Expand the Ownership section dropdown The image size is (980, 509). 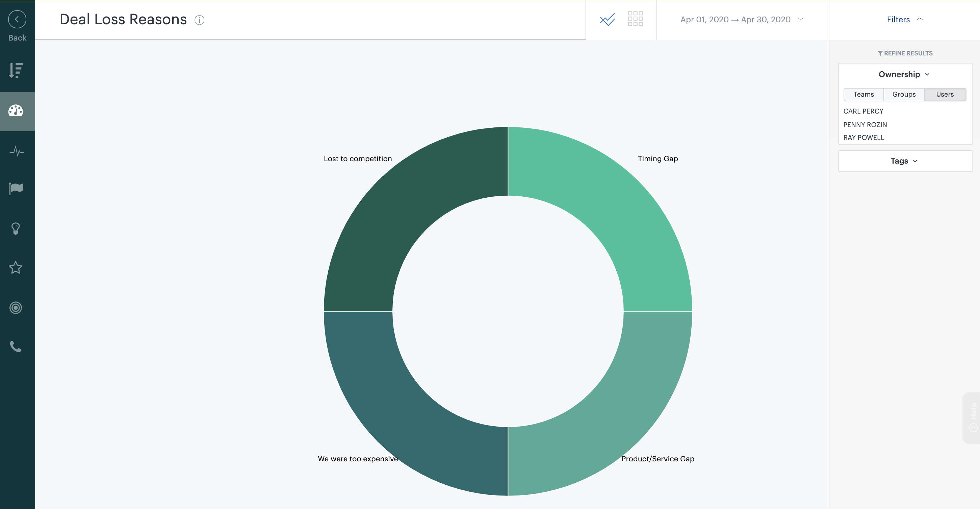pos(904,74)
